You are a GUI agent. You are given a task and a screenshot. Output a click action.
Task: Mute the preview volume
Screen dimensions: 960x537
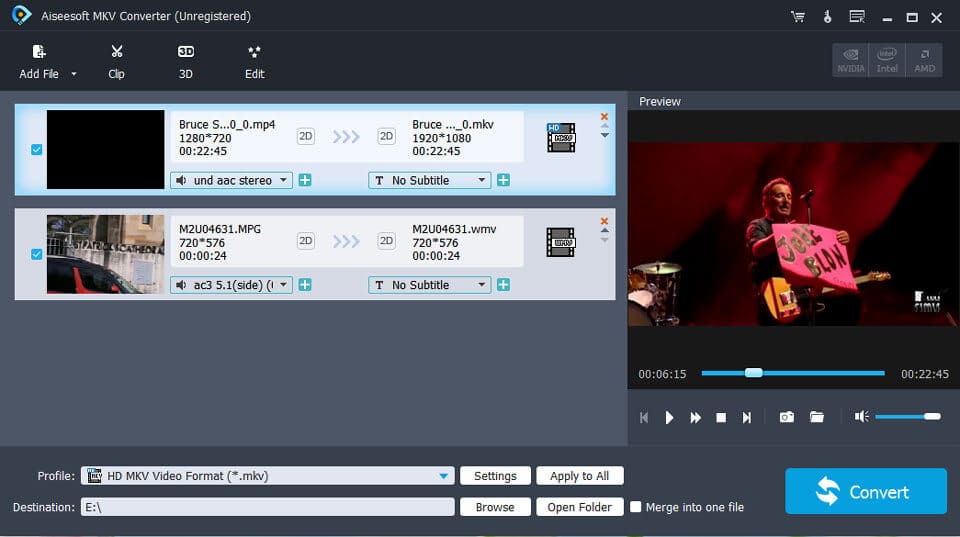click(861, 417)
